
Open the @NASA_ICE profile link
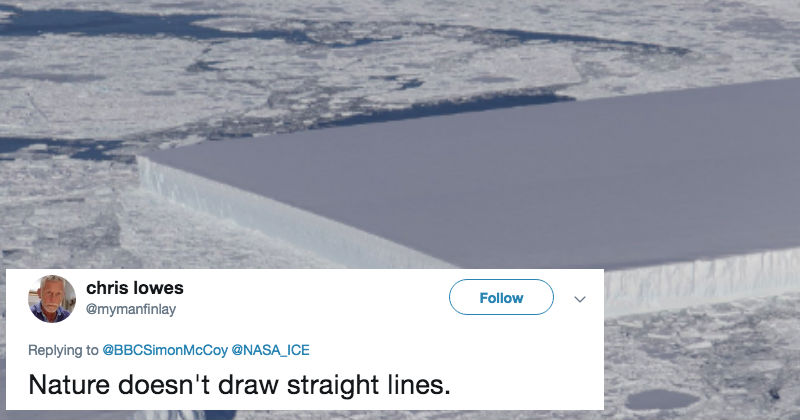(270, 350)
